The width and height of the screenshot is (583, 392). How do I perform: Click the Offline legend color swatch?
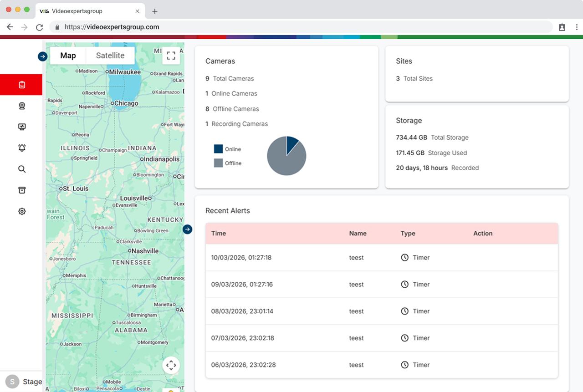coord(218,163)
